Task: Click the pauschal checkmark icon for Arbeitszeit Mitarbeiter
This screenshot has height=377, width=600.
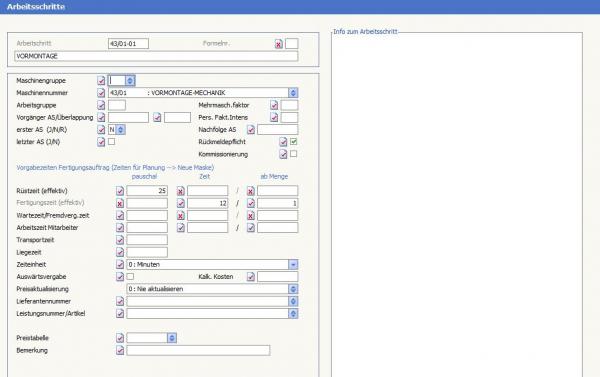Action: click(x=120, y=228)
